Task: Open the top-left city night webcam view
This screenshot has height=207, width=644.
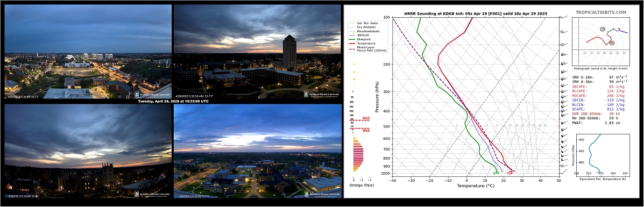Action: tap(88, 52)
